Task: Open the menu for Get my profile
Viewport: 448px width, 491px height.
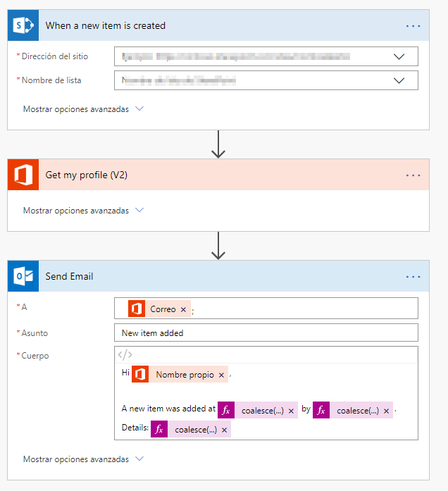Action: click(x=413, y=175)
